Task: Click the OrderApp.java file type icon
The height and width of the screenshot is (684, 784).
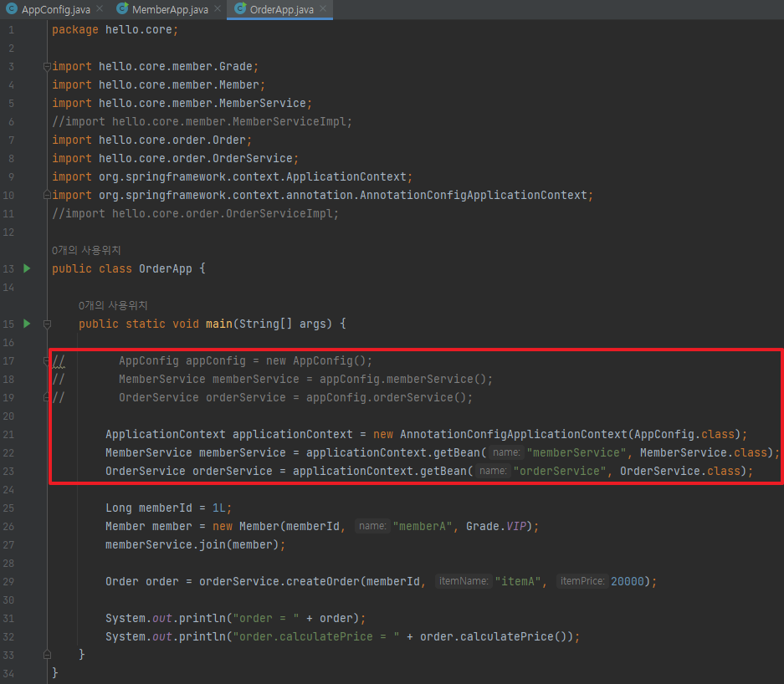Action: [x=240, y=8]
